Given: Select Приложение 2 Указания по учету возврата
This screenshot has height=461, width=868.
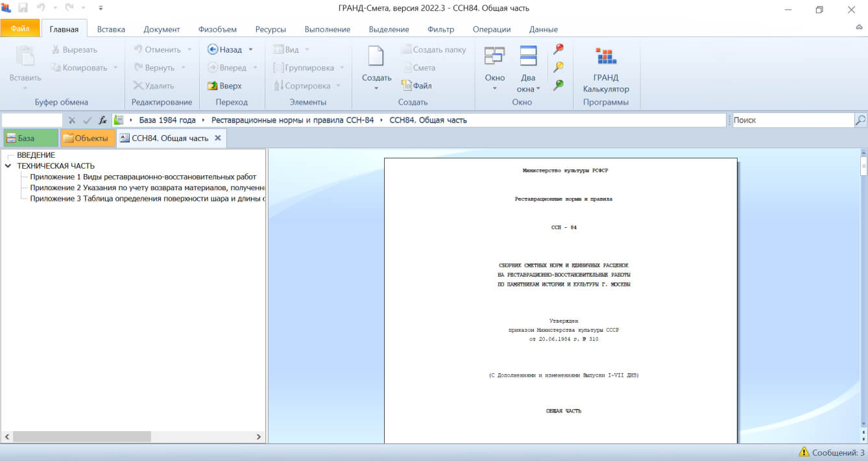Looking at the screenshot, I should (147, 188).
